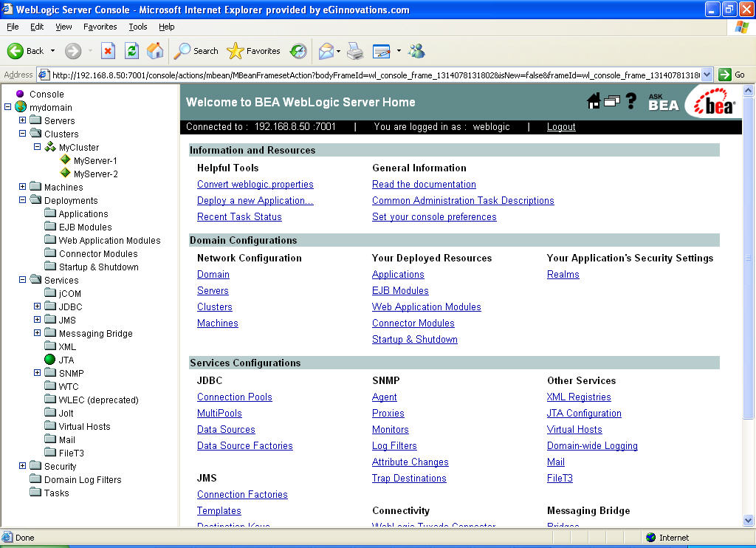
Task: Open the Trap Destinations link
Action: [409, 478]
